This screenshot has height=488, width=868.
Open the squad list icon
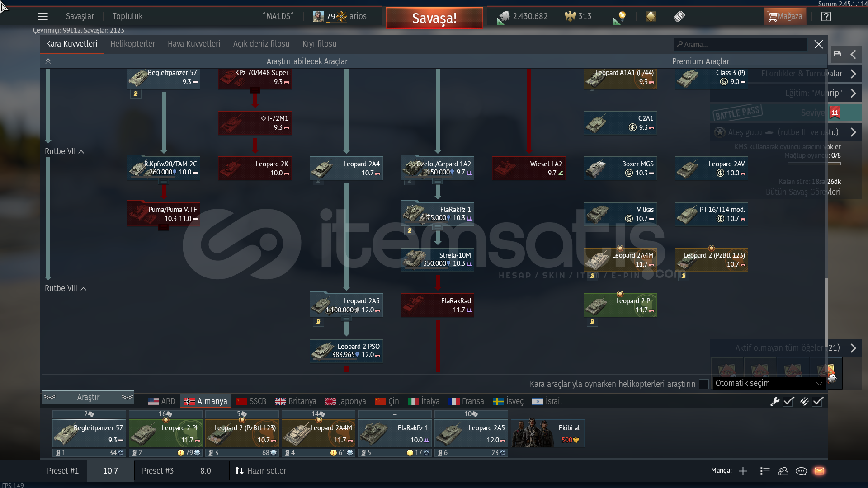coord(765,471)
